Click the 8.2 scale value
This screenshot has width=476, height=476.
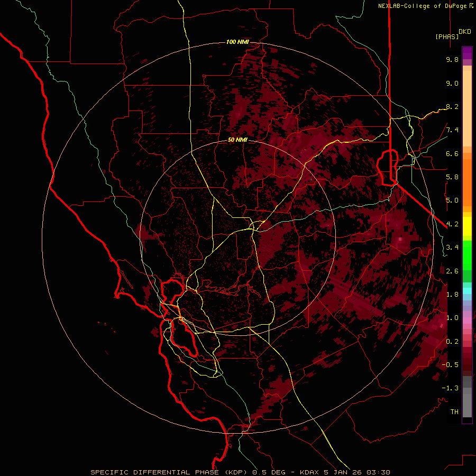[452, 106]
